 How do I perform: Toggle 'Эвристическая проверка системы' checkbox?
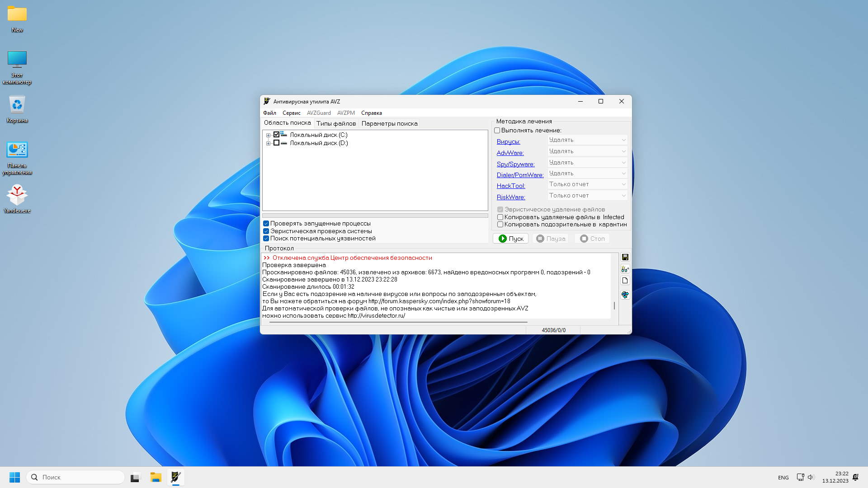(x=266, y=231)
